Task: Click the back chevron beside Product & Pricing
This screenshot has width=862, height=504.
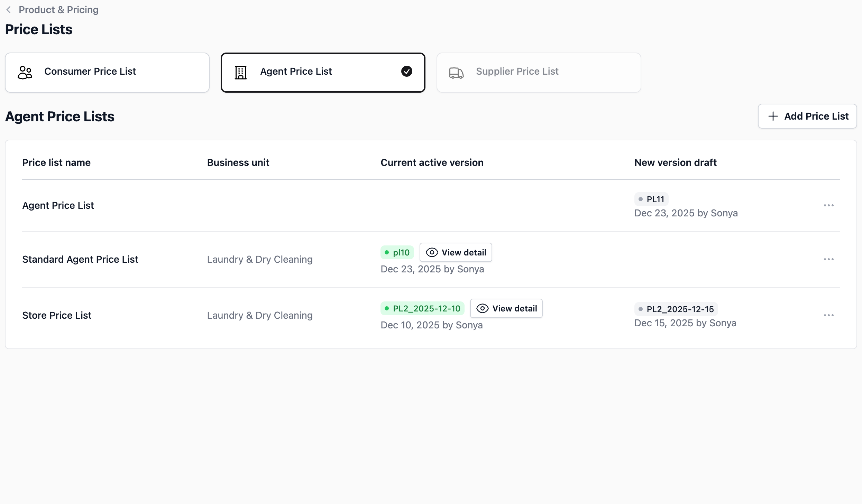Action: [x=9, y=10]
